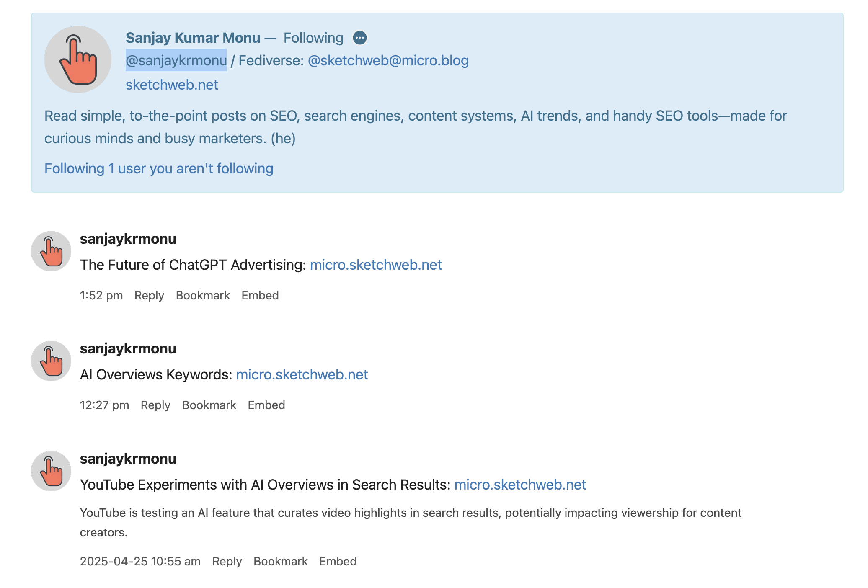
Task: Click the large profile avatar of Sanjay Kumar Monu
Action: click(78, 59)
